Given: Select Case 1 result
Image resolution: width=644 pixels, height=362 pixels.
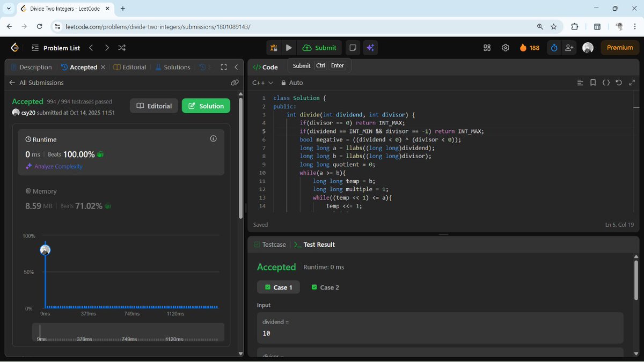Looking at the screenshot, I should [279, 287].
